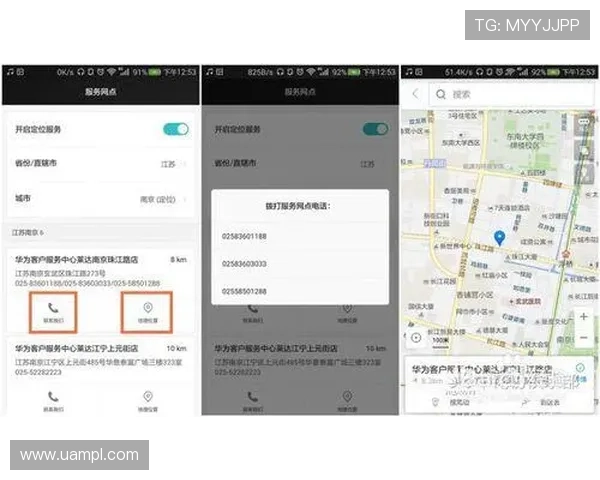Dial 02558501288 in the phone dialog
This screenshot has height=480, width=600.
(x=244, y=291)
